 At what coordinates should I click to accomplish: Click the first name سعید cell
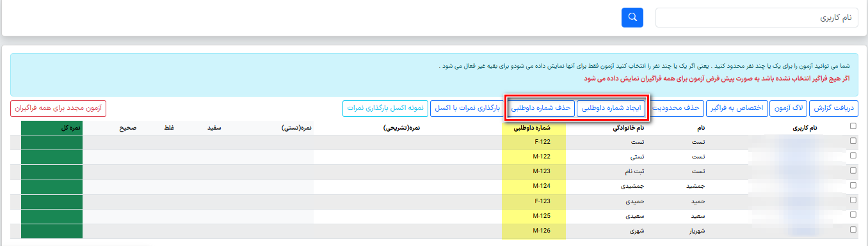(698, 216)
